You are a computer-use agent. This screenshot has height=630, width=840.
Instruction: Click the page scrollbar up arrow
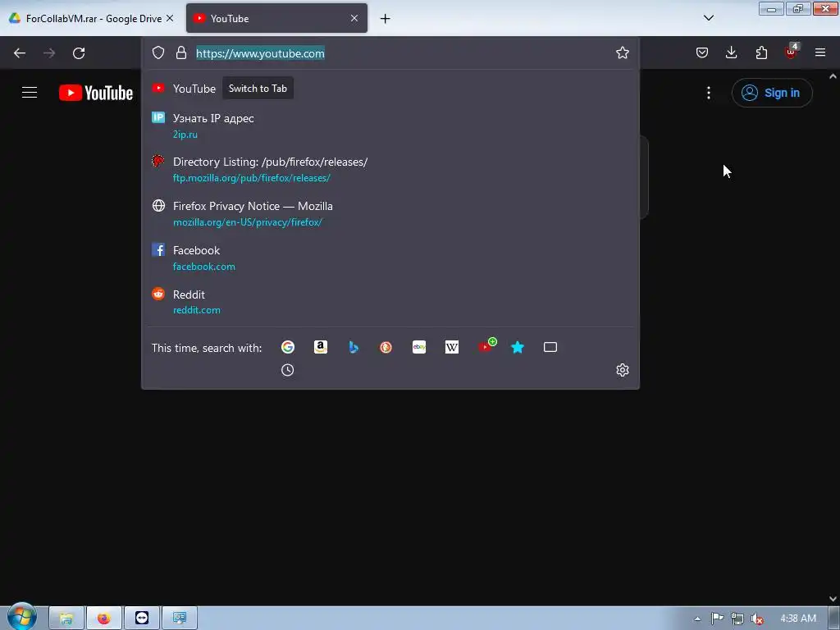[833, 76]
